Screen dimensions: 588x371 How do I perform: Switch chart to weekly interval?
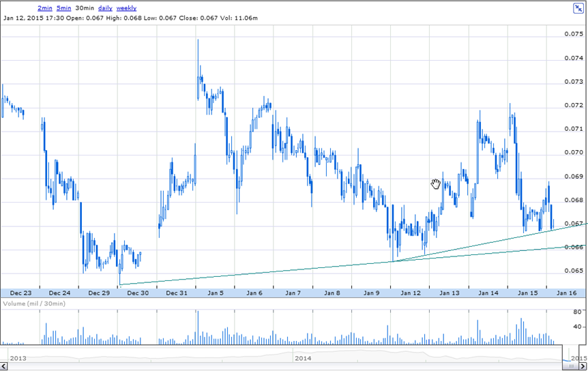pyautogui.click(x=126, y=8)
